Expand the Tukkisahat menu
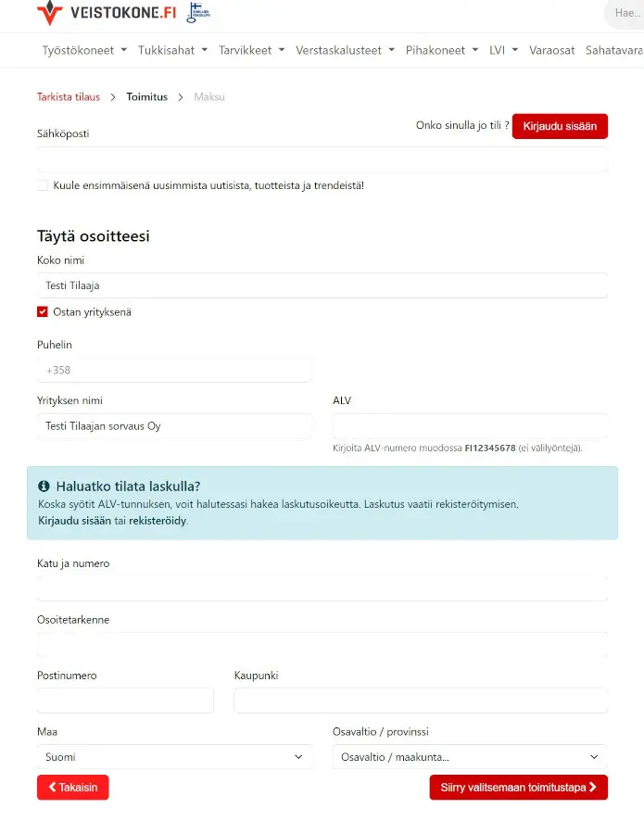The height and width of the screenshot is (834, 644). (x=172, y=50)
